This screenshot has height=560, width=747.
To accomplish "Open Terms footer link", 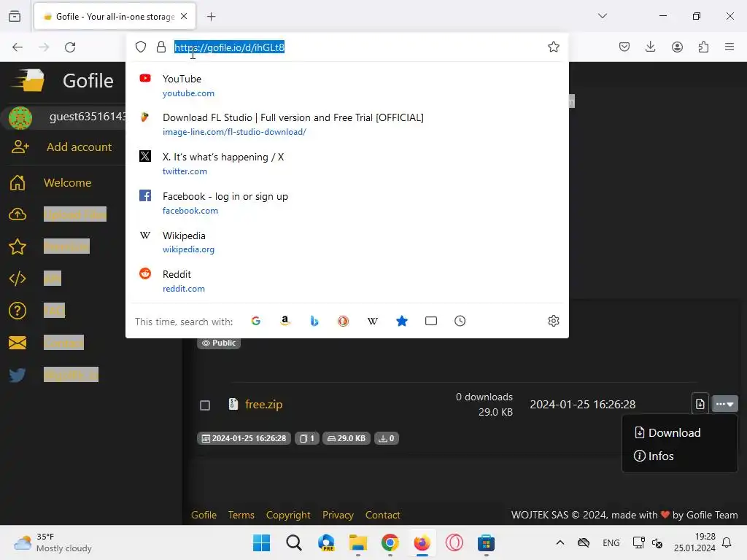I will pos(241,515).
